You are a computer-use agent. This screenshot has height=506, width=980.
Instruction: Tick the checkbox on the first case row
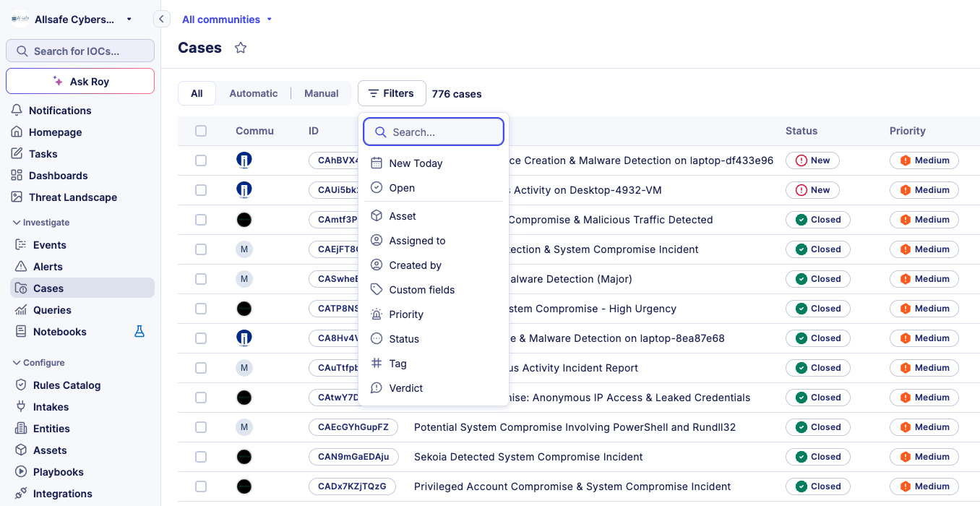[200, 160]
